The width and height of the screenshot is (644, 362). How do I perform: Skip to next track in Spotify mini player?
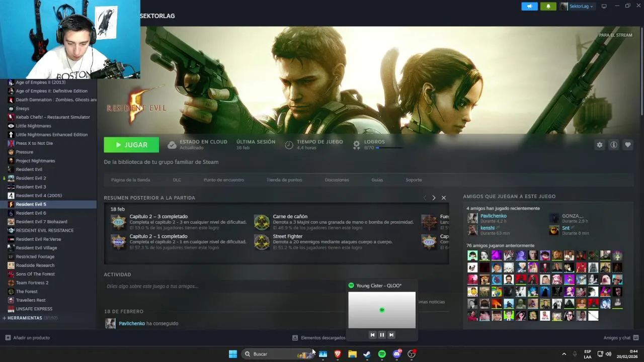tap(391, 335)
